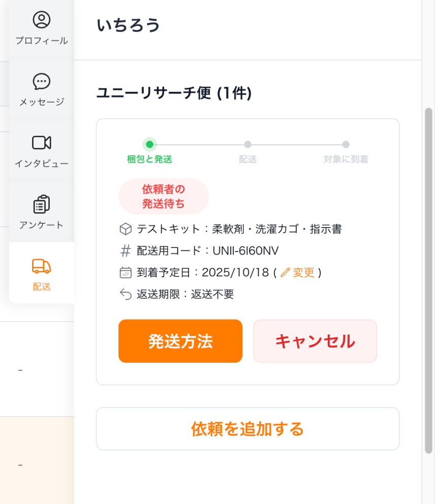Viewport: 435px width, 504px height.
Task: Select the 配送 progress step dot
Action: pos(247,144)
